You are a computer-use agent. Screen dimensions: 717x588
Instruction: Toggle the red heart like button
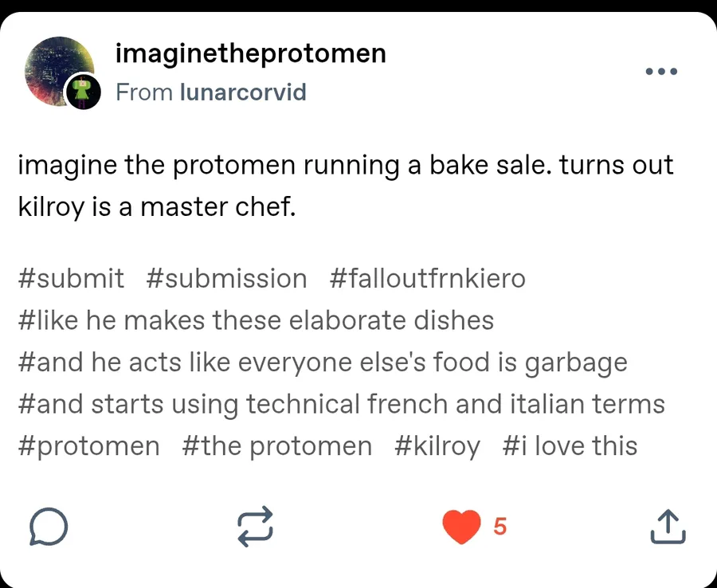click(461, 527)
